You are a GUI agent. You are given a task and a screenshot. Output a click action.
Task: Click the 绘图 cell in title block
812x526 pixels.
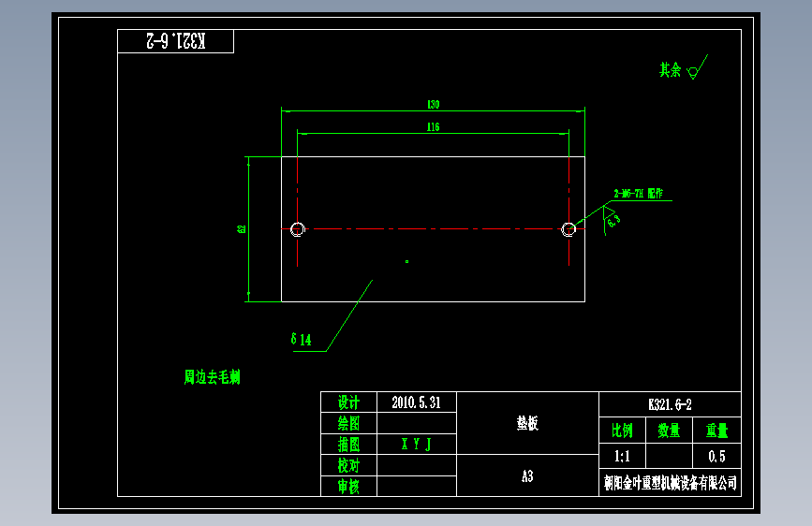point(348,423)
